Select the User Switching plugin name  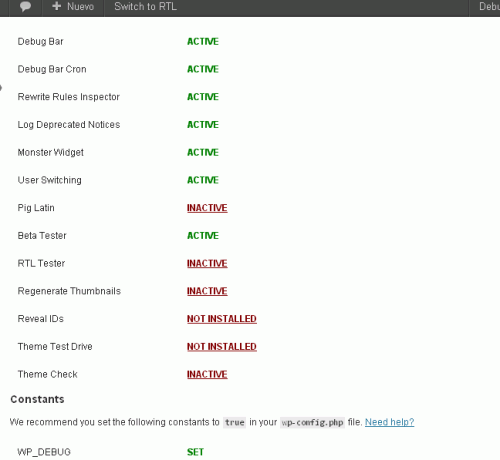(x=50, y=180)
